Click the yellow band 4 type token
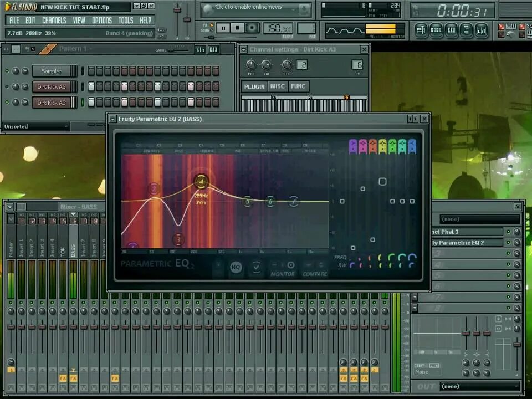Screen dimensions: 532x399 click(x=382, y=146)
